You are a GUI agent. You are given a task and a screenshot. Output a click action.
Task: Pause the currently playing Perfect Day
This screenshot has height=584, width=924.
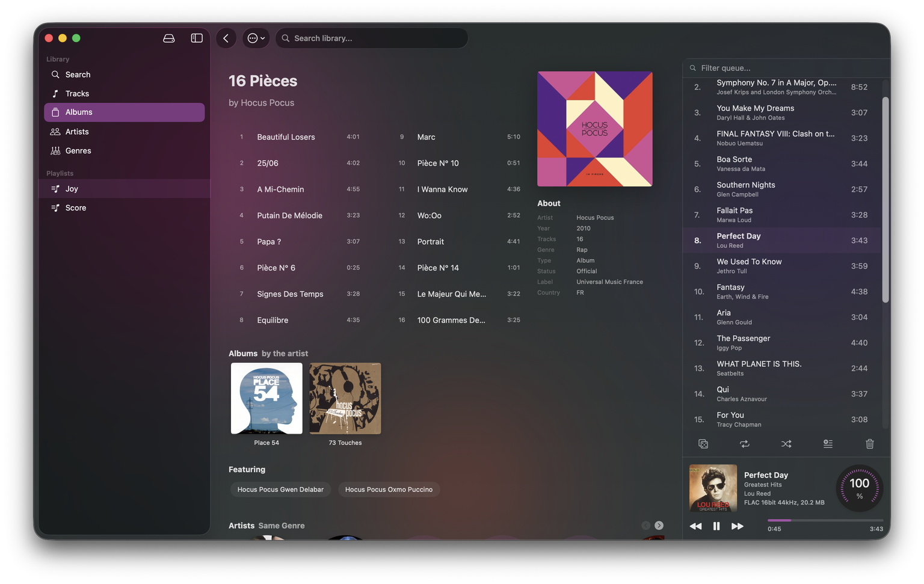[716, 526]
